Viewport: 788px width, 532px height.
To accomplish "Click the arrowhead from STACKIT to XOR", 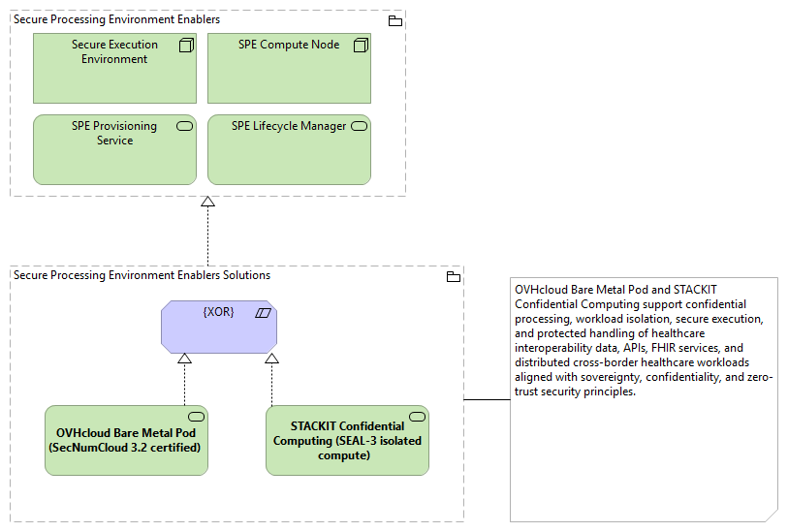I will coord(272,359).
